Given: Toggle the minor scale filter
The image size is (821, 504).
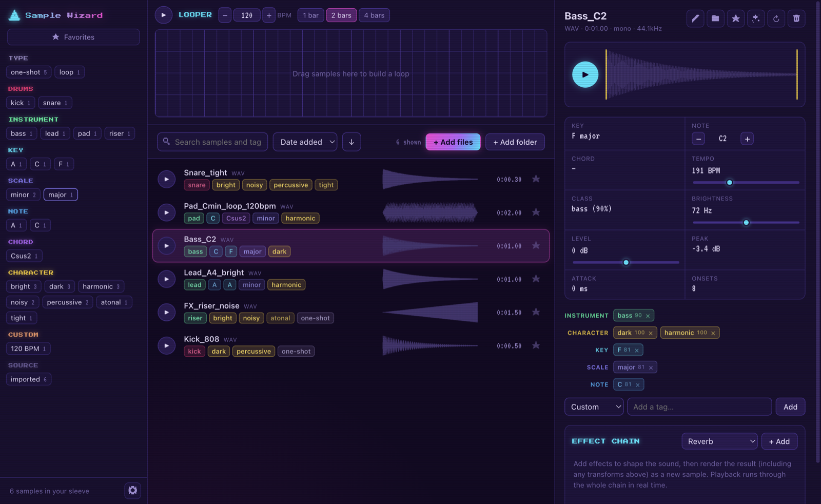Looking at the screenshot, I should coord(23,195).
